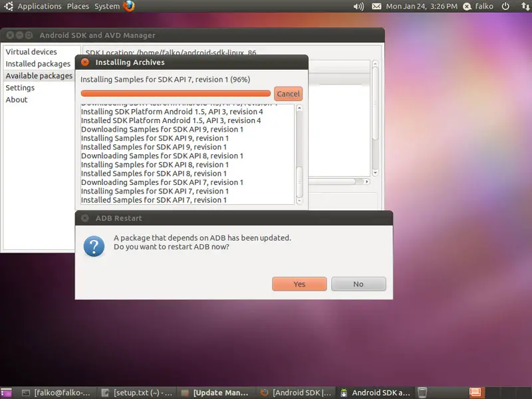Click log line 'Installing SDK Platform Android 1.5, API 3, revision 4'
532x399 pixels.
pyautogui.click(x=172, y=112)
